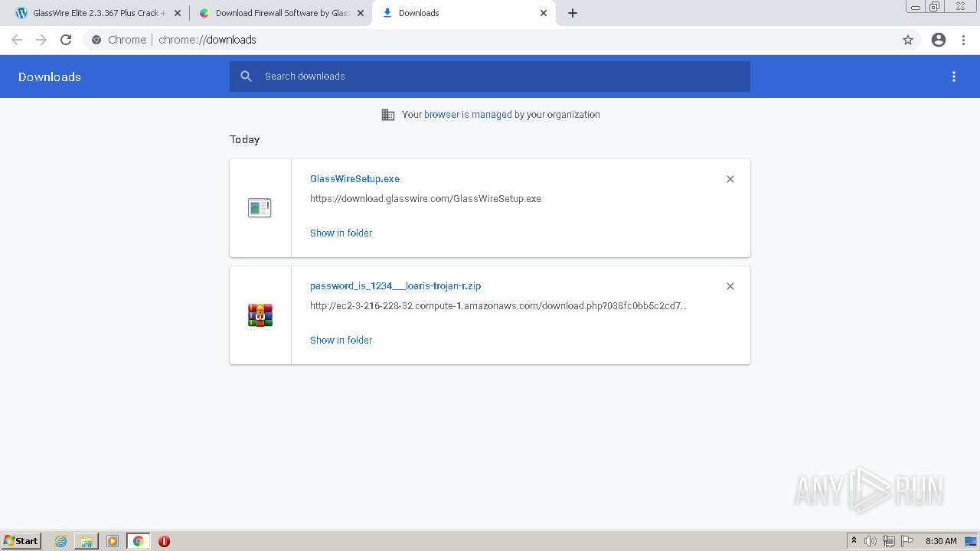Show the loaris-trojan zip in folder
The width and height of the screenshot is (980, 551).
click(x=341, y=340)
